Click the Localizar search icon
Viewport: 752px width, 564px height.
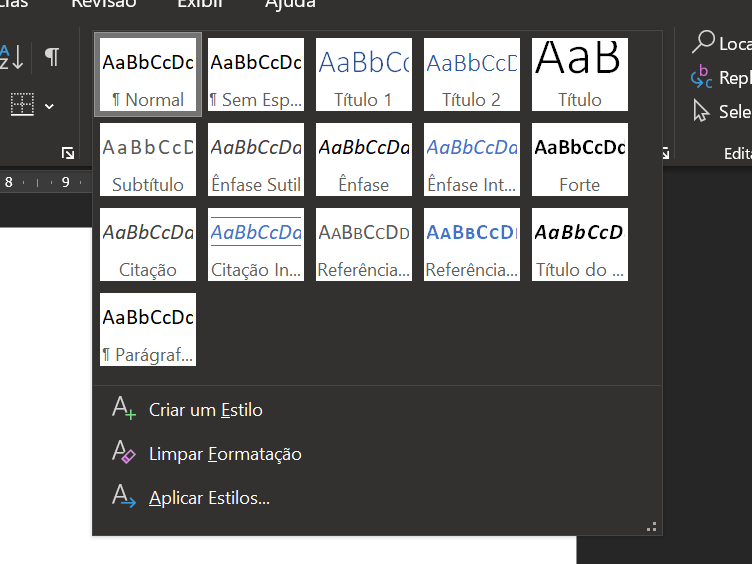point(704,42)
